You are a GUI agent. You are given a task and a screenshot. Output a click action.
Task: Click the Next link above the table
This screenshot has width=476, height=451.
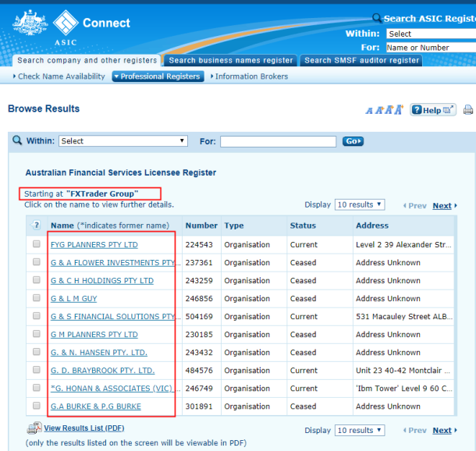(442, 206)
